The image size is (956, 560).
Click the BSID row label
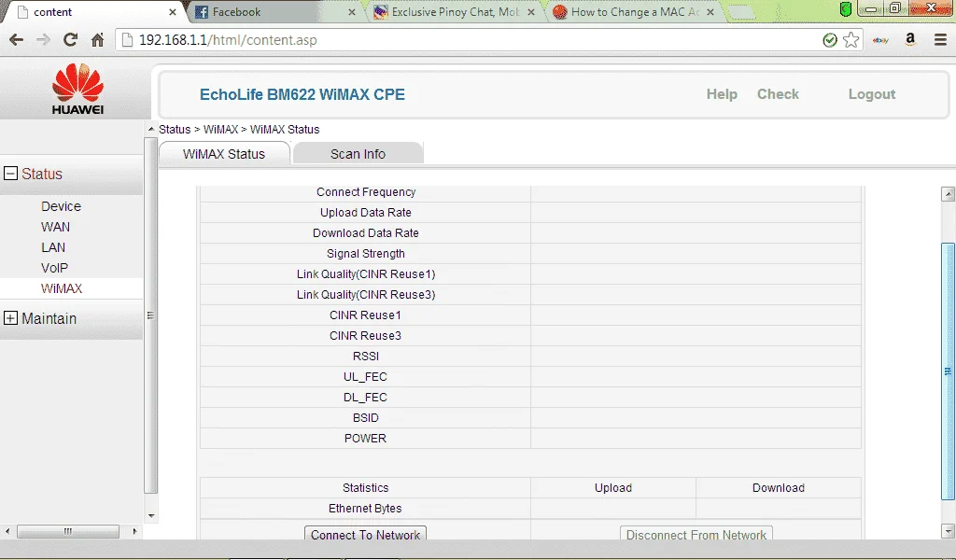point(366,418)
